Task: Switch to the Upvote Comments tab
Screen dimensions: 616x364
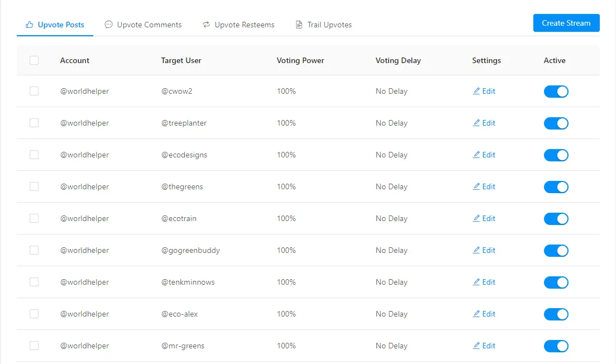Action: (143, 25)
